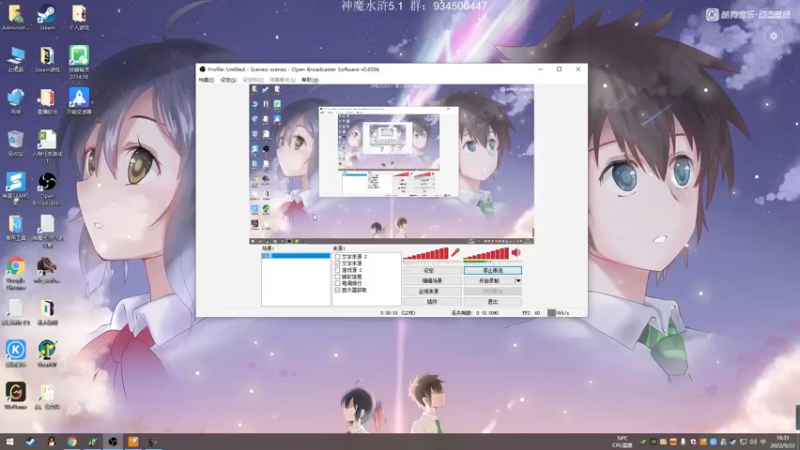This screenshot has width=800, height=450.
Task: Open the green 2014.06 app shortcut
Action: (79, 62)
